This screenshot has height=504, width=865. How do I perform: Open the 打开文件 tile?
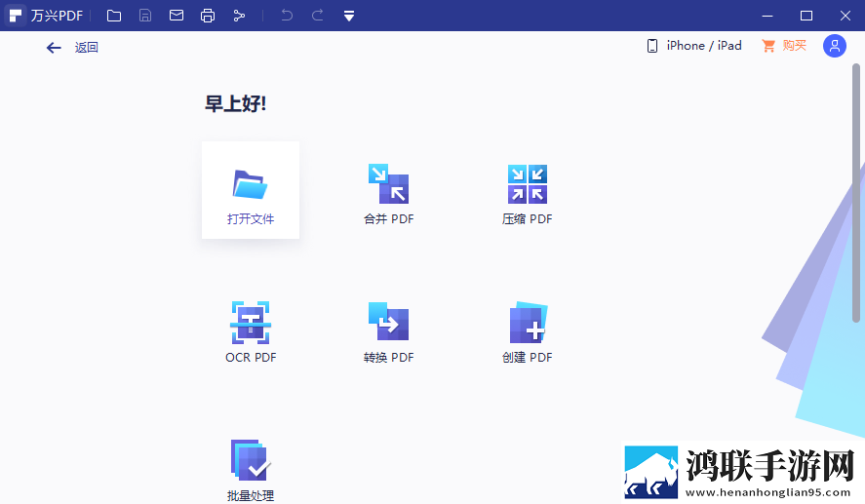tap(251, 190)
